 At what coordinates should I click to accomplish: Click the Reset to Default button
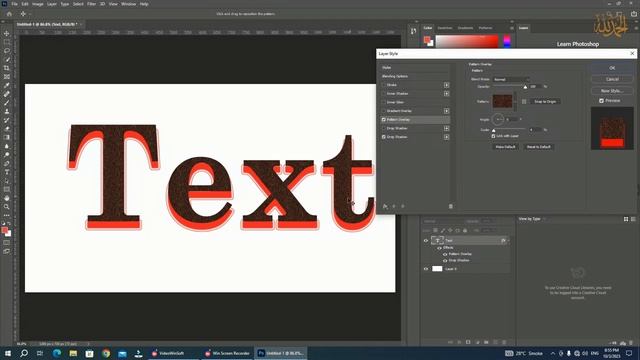(x=538, y=147)
